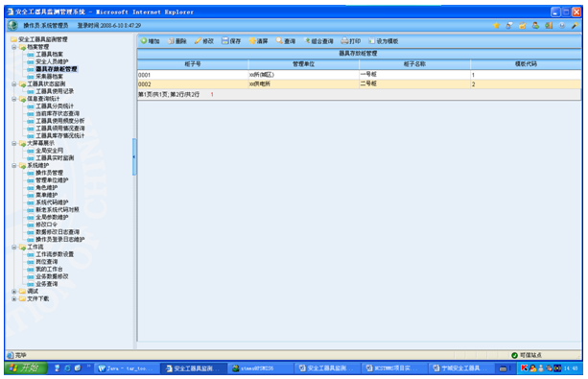Image resolution: width=588 pixels, height=379 pixels.
Task: Open 工器具分类统计 in the tree
Action: pos(55,107)
